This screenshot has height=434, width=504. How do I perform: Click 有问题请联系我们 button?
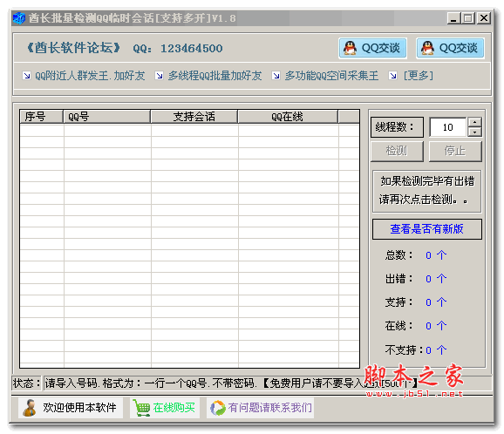click(x=260, y=408)
